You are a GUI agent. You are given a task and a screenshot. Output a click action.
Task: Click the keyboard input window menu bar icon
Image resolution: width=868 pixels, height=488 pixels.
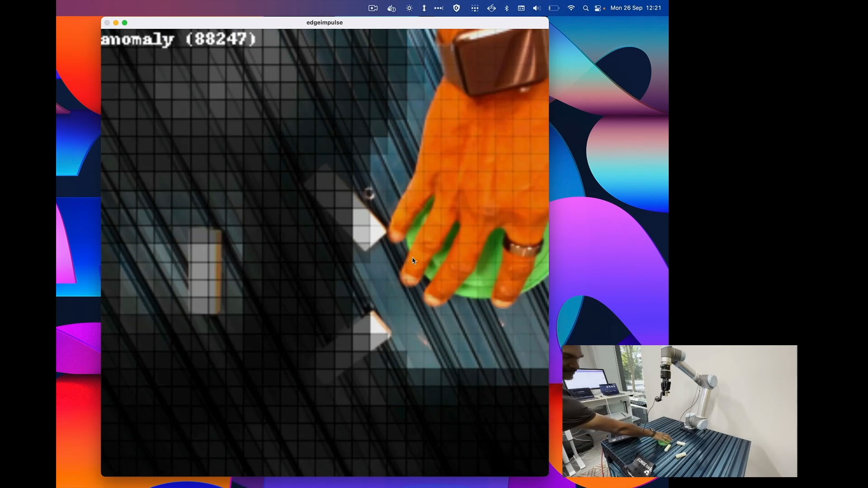521,8
